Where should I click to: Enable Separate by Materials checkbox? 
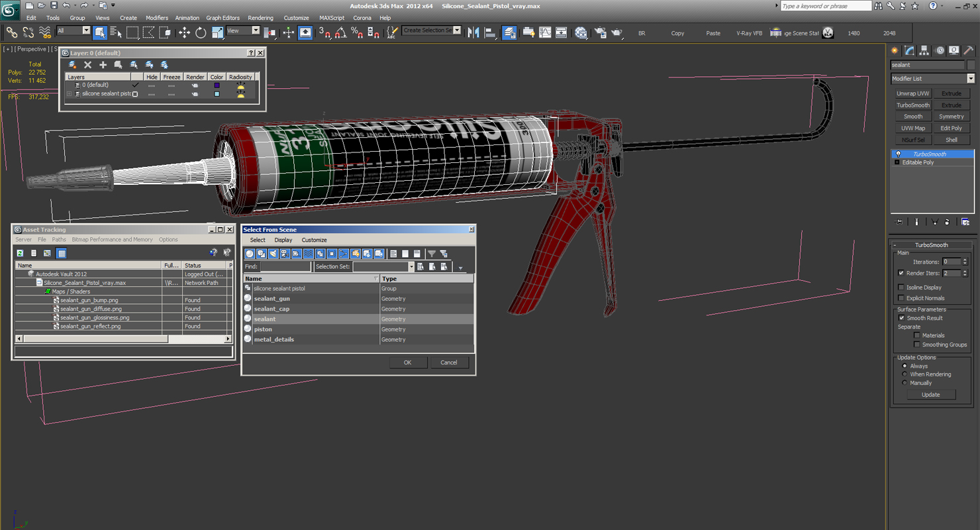[916, 335]
